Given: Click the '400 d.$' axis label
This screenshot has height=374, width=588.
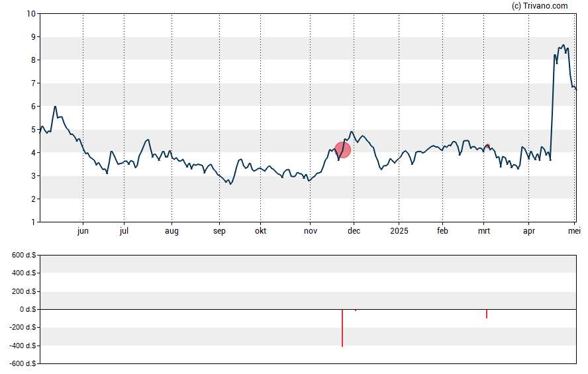Looking at the screenshot, I should pos(24,273).
